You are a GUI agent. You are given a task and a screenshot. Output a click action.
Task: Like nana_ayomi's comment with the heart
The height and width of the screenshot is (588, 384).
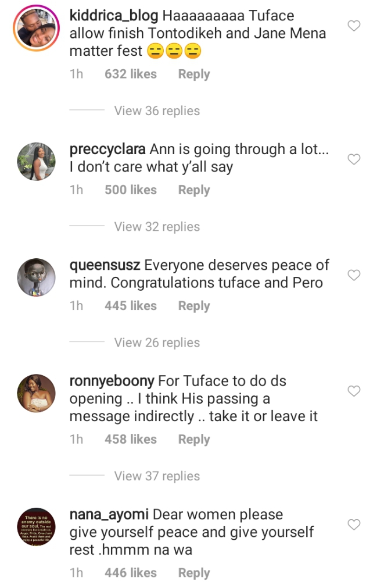tap(353, 525)
